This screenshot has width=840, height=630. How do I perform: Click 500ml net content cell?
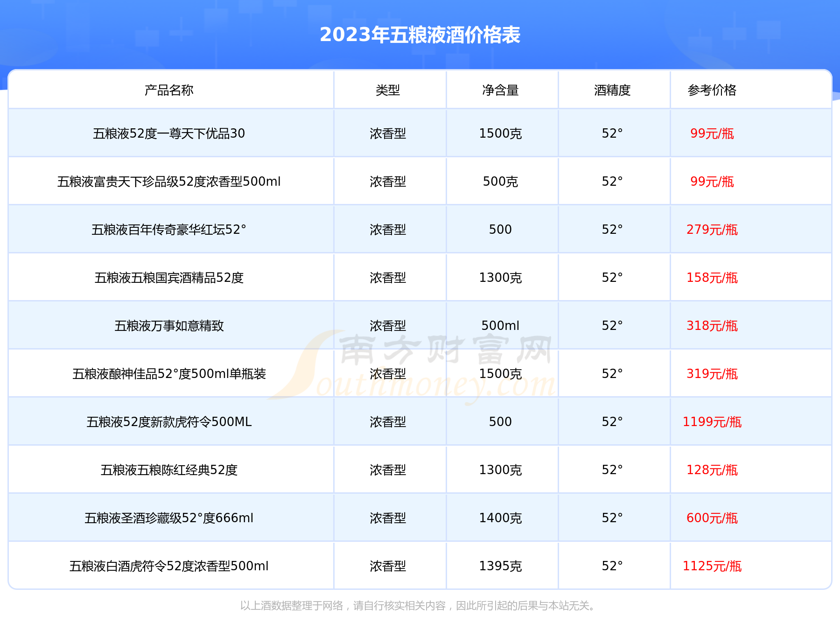(x=500, y=326)
